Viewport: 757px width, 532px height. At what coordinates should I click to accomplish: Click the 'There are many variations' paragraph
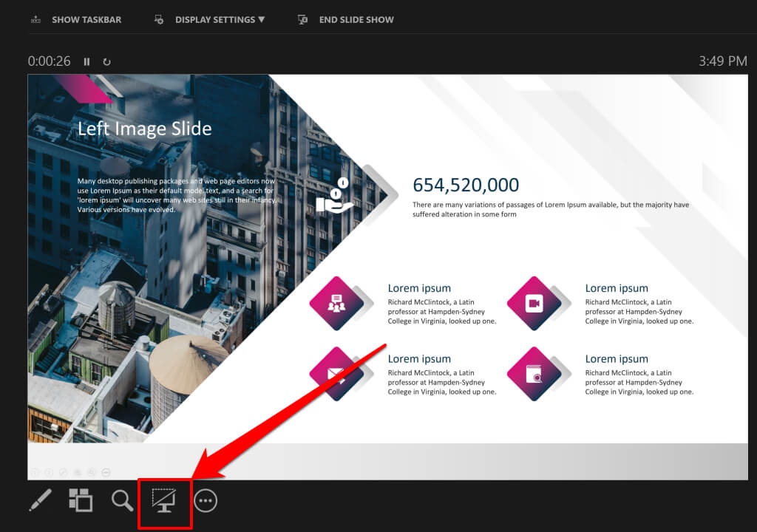[x=550, y=210]
